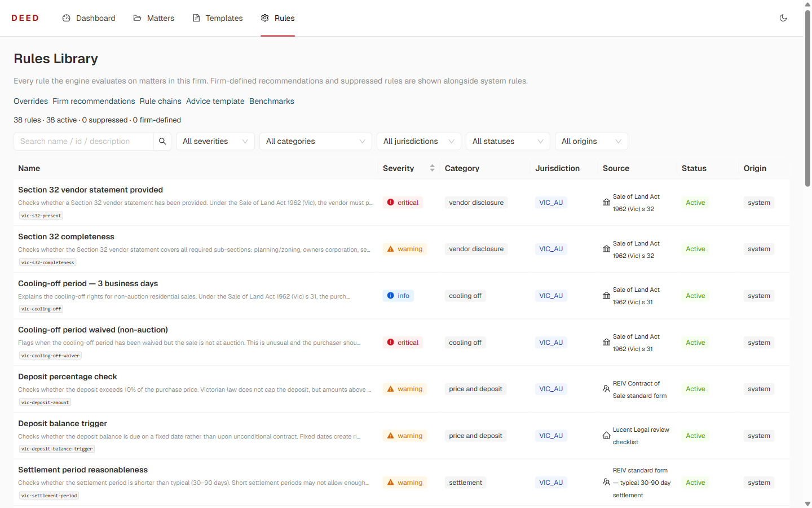Screen dimensions: 812x508
Task: Click the Matters folder icon
Action: [137, 18]
